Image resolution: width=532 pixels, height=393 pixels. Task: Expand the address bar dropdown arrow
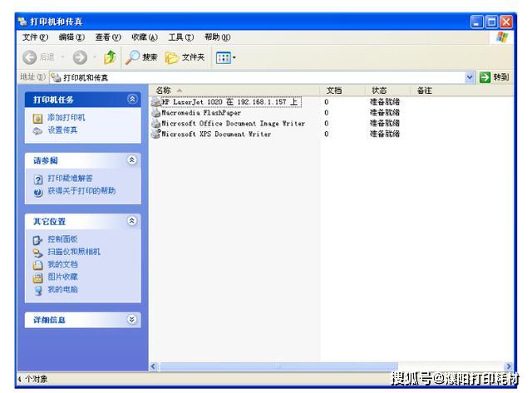click(469, 77)
